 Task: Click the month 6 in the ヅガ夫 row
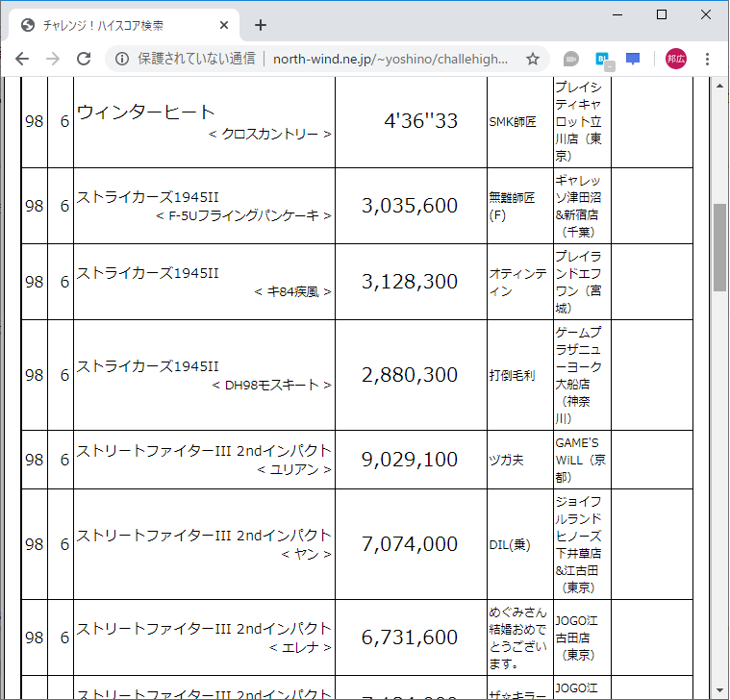[x=64, y=460]
